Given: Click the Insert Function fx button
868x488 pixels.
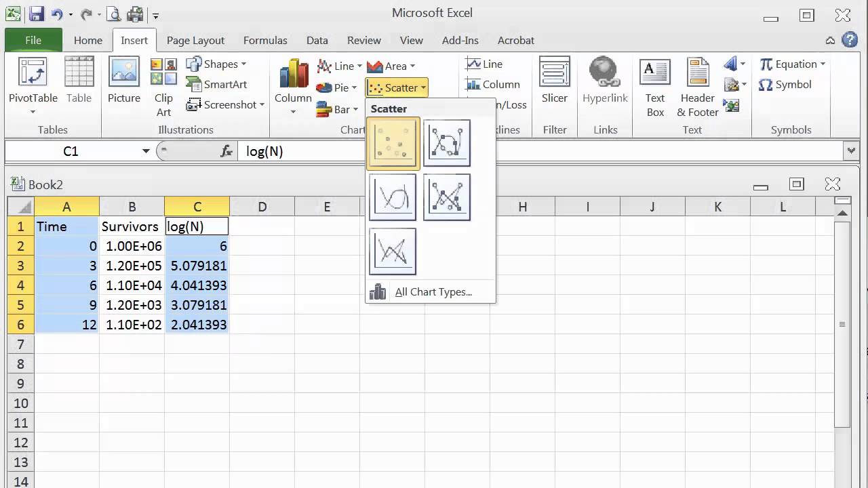Looking at the screenshot, I should [x=226, y=151].
